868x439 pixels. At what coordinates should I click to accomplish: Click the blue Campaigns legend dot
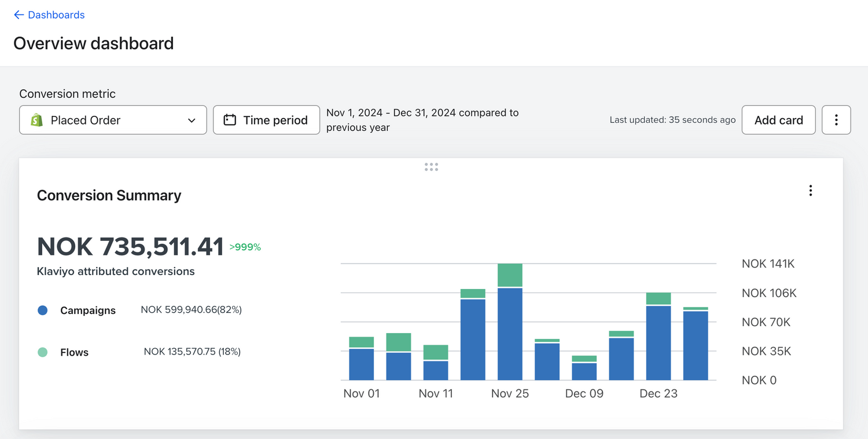coord(42,310)
